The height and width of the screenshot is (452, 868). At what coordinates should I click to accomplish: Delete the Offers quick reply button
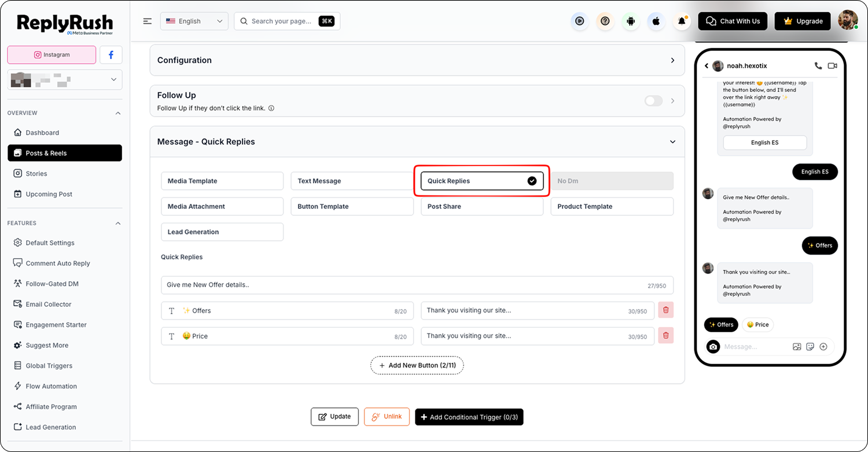[x=665, y=310]
